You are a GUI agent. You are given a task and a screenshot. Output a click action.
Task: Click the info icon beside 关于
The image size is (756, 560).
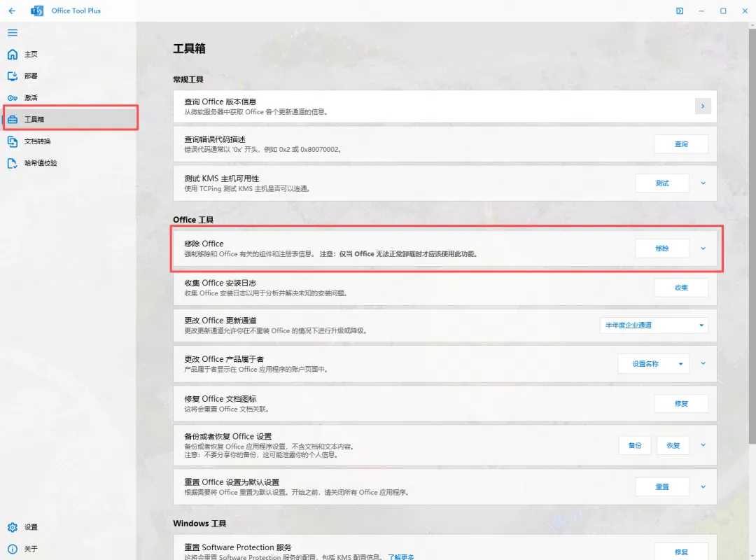click(13, 549)
